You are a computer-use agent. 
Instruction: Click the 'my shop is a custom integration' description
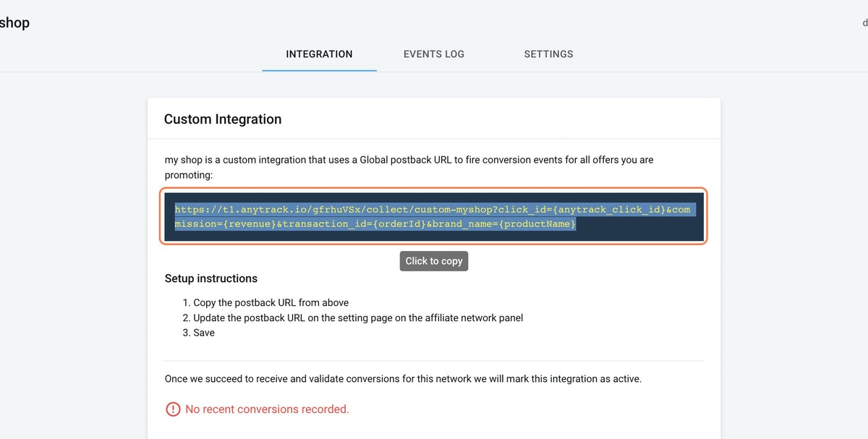click(x=409, y=167)
